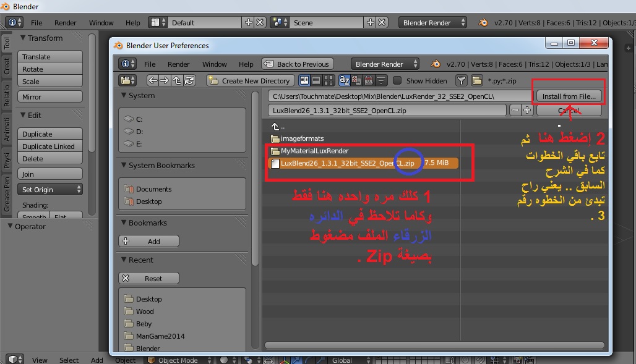
Task: Click Back to Previous button
Action: click(298, 64)
